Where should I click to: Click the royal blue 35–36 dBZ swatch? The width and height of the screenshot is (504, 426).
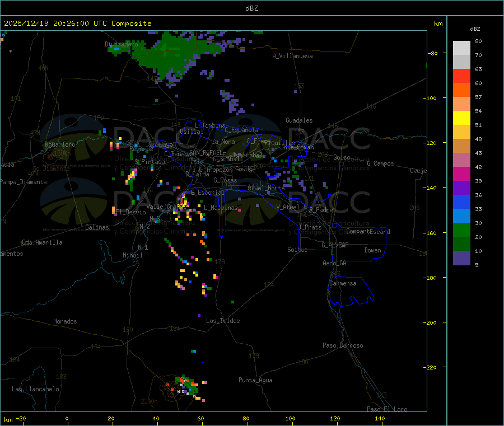click(x=461, y=202)
